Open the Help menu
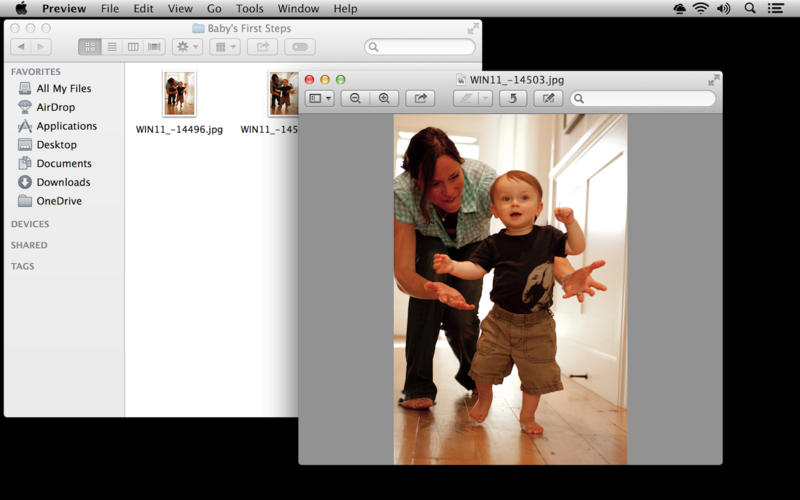The width and height of the screenshot is (800, 500). point(345,9)
